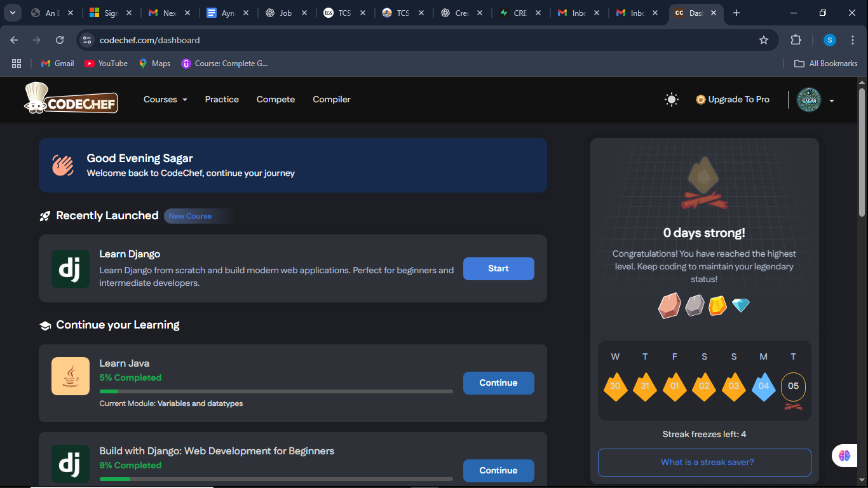Click the page vertical scrollbar
Viewport: 868px width, 488px height.
862,152
